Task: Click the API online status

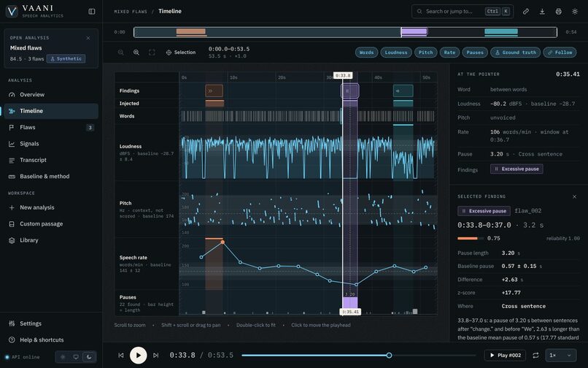Action: pos(23,357)
